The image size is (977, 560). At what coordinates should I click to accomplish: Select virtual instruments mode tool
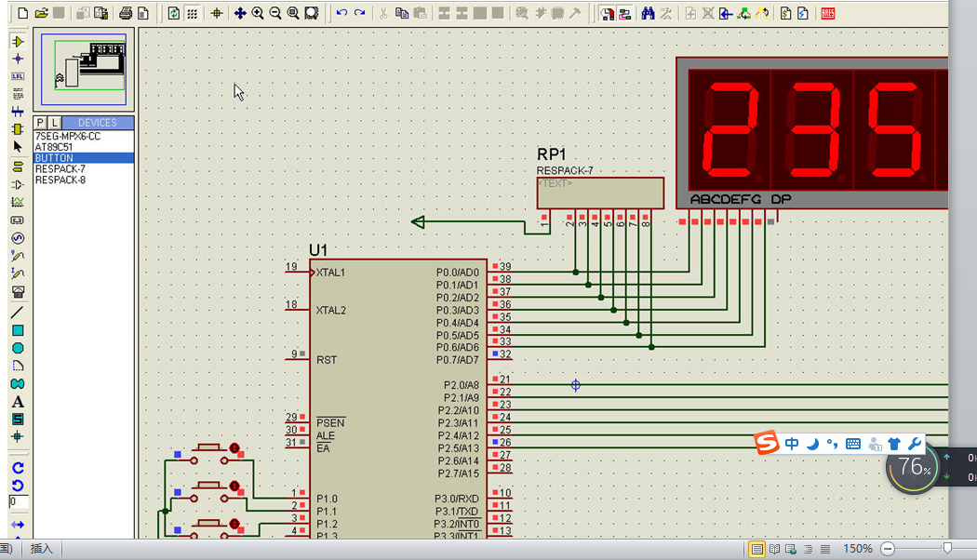18,291
